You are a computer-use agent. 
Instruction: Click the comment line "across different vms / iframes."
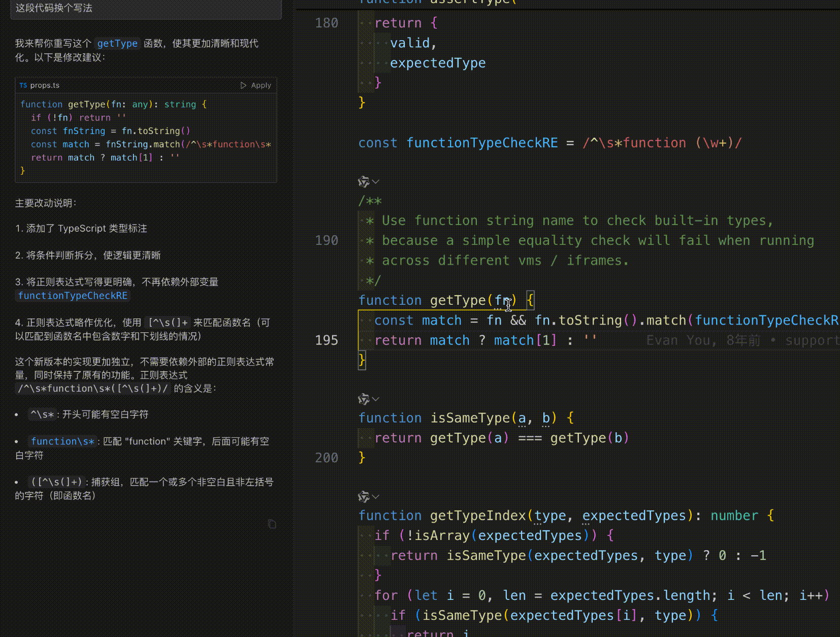click(x=505, y=260)
